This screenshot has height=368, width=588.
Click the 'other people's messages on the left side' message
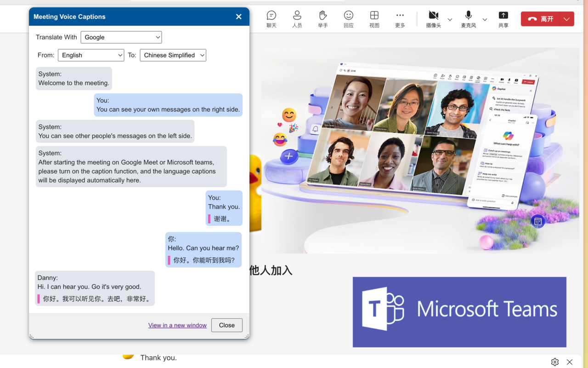tap(115, 132)
